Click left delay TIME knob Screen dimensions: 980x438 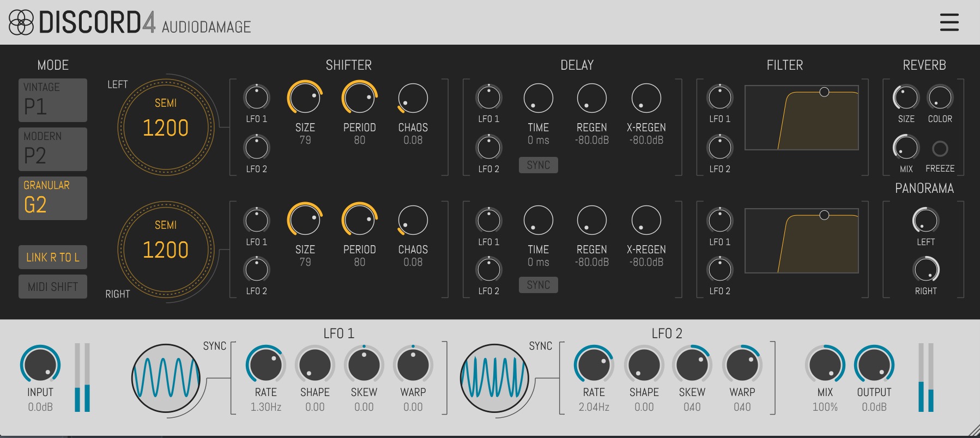pos(539,98)
